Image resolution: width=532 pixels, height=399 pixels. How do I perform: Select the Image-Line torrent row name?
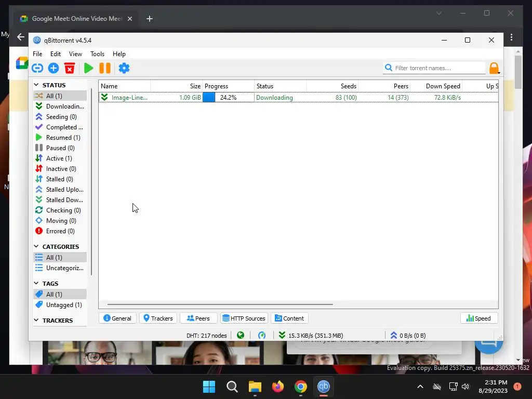129,98
